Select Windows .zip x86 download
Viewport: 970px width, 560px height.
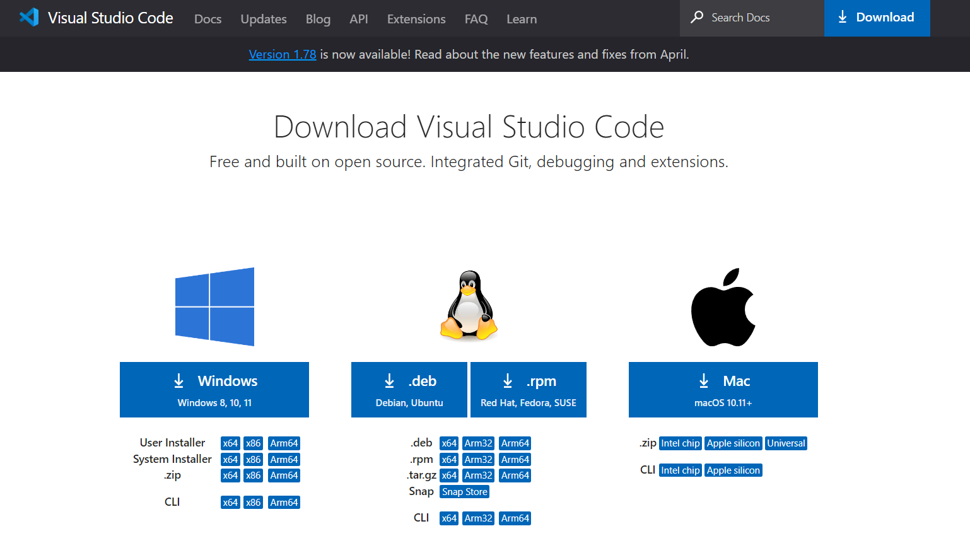click(254, 475)
